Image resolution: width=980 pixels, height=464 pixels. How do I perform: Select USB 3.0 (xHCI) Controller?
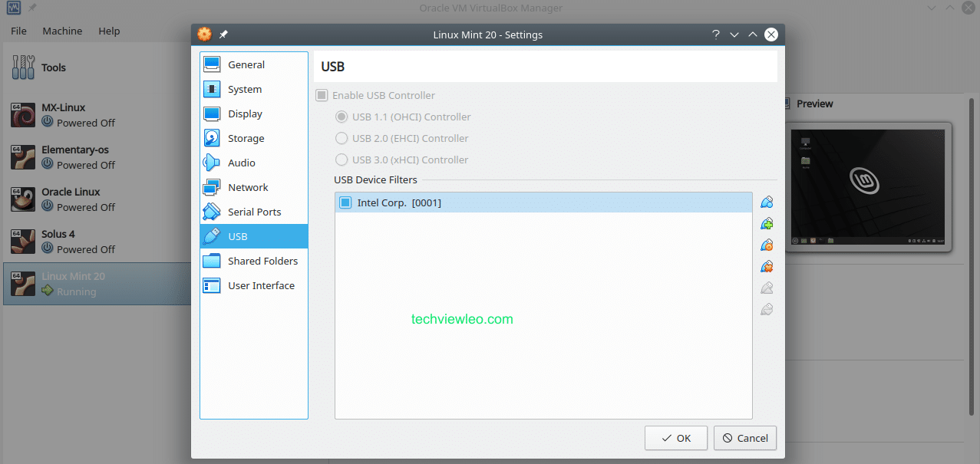point(341,160)
